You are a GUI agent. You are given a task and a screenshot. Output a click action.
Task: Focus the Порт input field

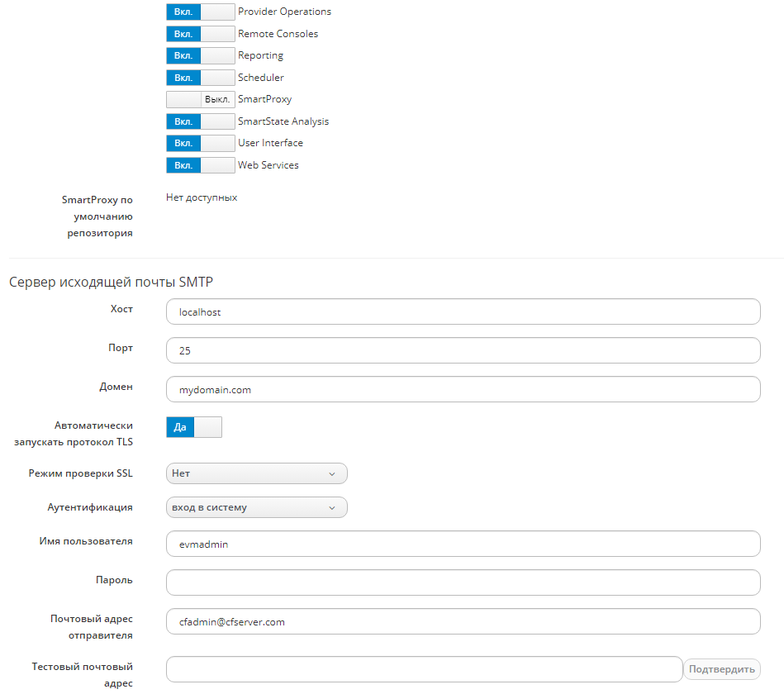[x=463, y=350]
